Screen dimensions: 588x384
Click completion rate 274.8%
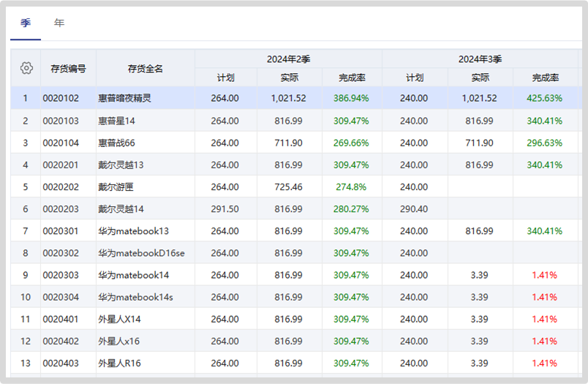point(351,187)
